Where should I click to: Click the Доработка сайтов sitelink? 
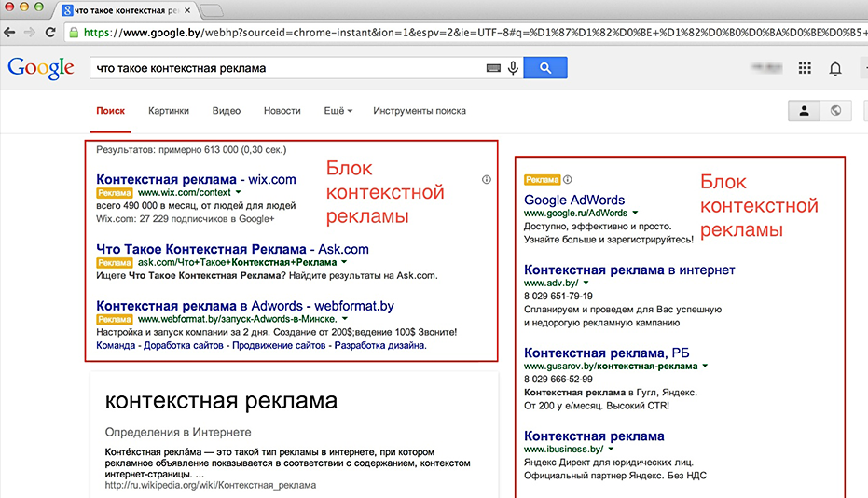coord(184,346)
